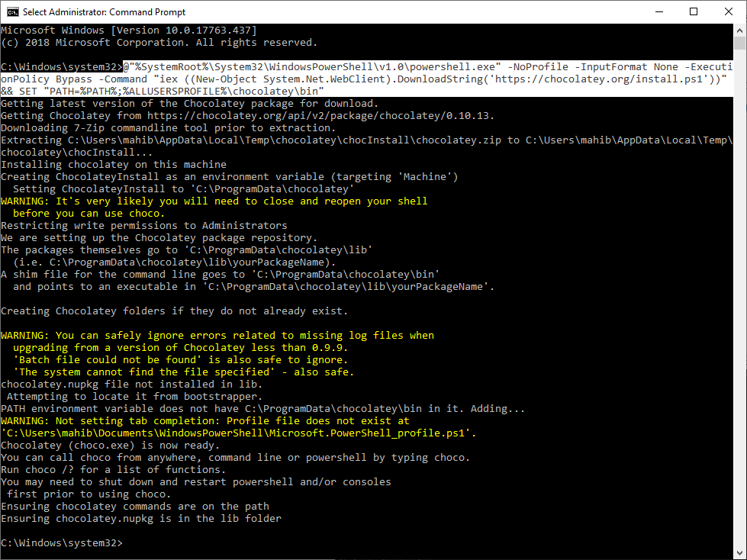The width and height of the screenshot is (747, 560).
Task: Click the scrollbar down arrow
Action: [740, 553]
